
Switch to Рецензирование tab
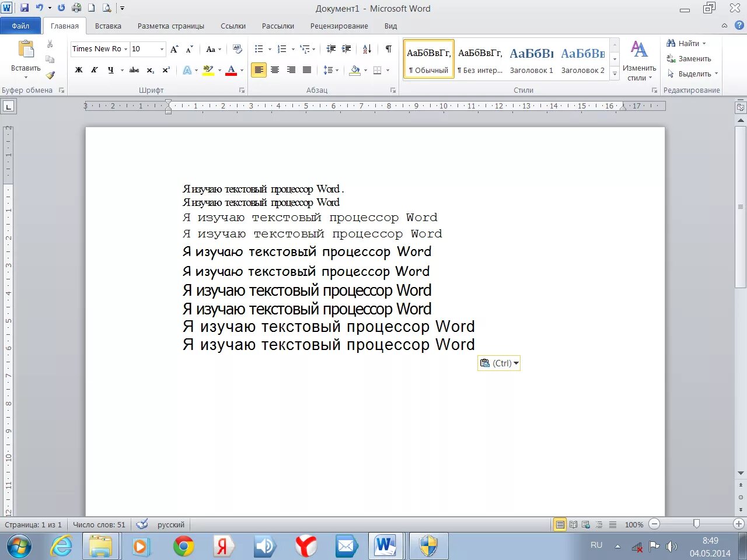click(x=339, y=26)
